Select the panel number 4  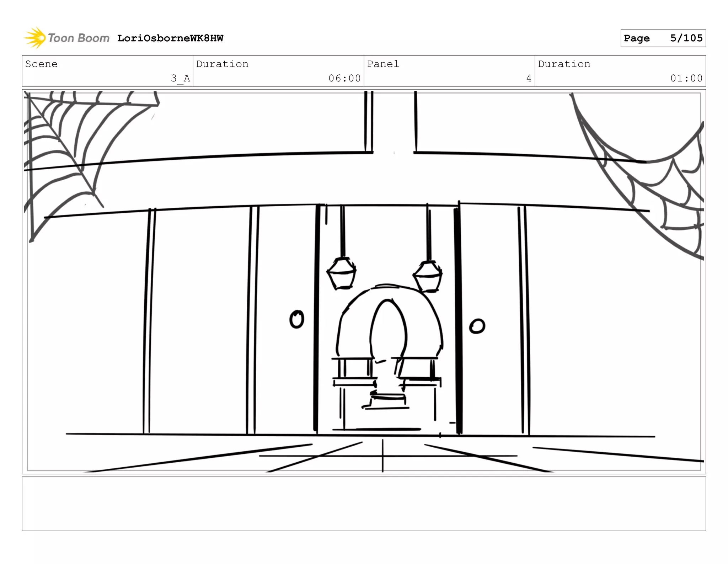click(529, 78)
